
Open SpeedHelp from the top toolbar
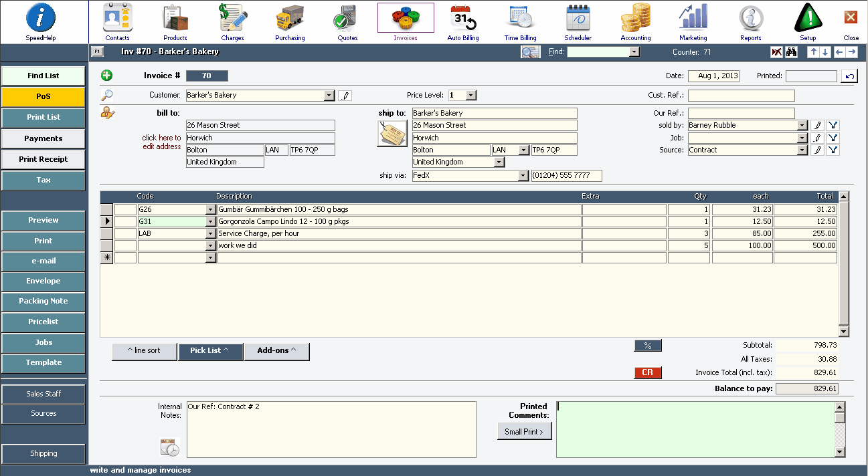(41, 21)
